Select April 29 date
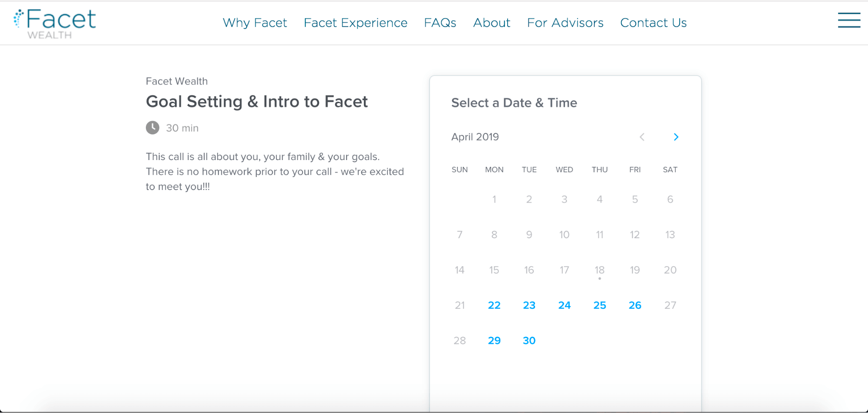 pos(494,340)
